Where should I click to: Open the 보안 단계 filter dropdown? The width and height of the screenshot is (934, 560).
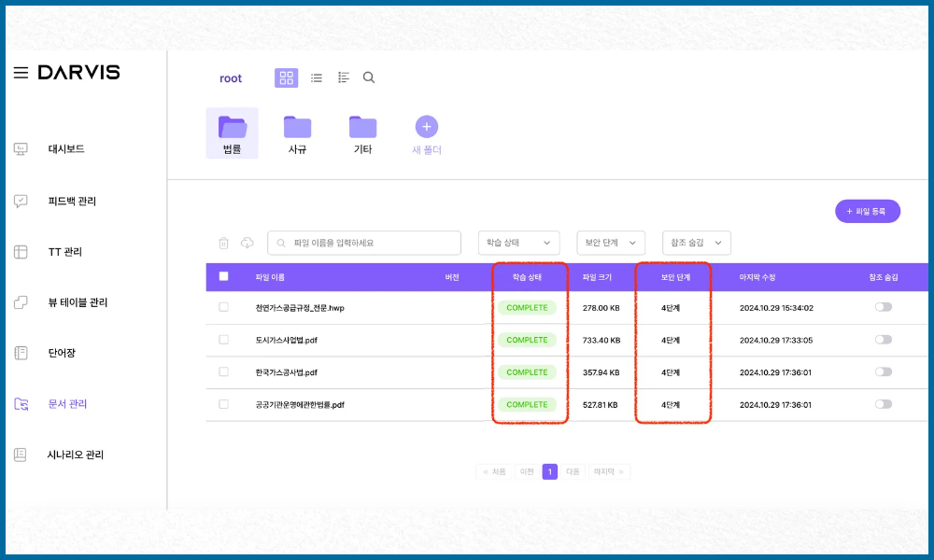pyautogui.click(x=611, y=243)
